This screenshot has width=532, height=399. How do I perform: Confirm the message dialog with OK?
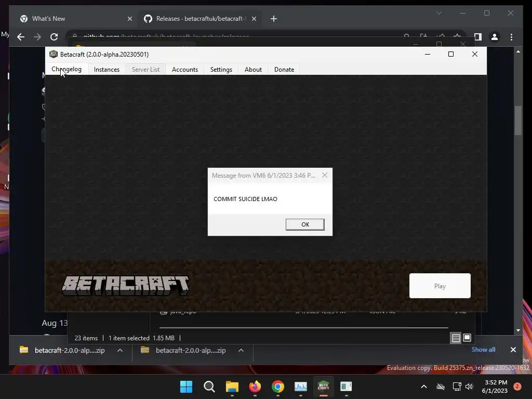click(305, 224)
